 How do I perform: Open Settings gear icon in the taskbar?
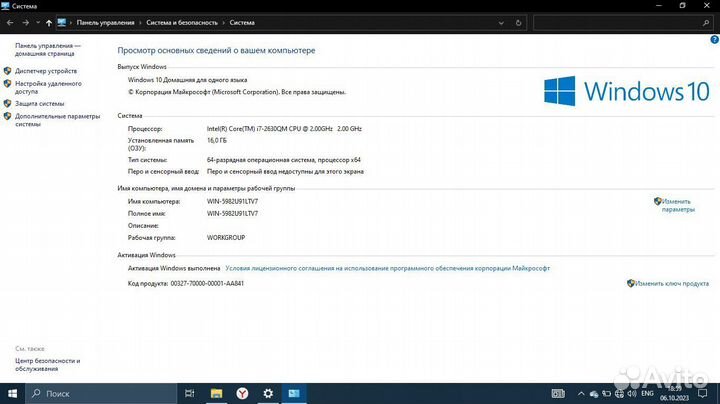coord(268,394)
